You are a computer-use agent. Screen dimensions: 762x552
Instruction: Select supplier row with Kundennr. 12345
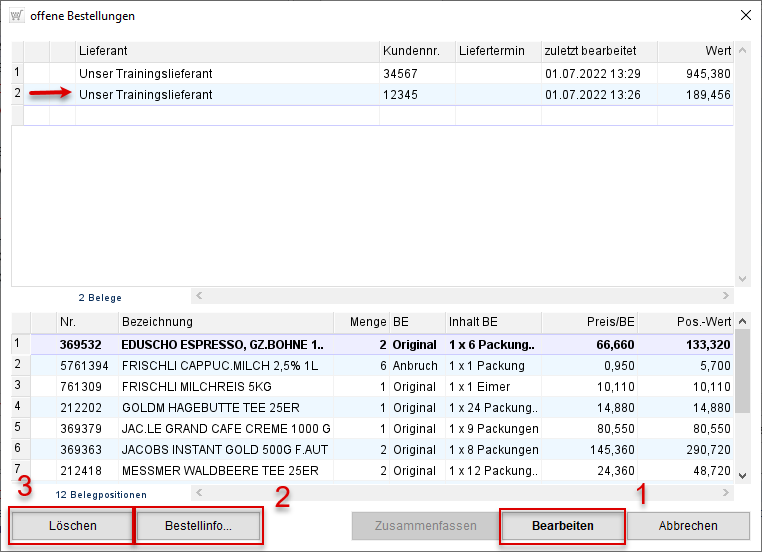tap(228, 95)
